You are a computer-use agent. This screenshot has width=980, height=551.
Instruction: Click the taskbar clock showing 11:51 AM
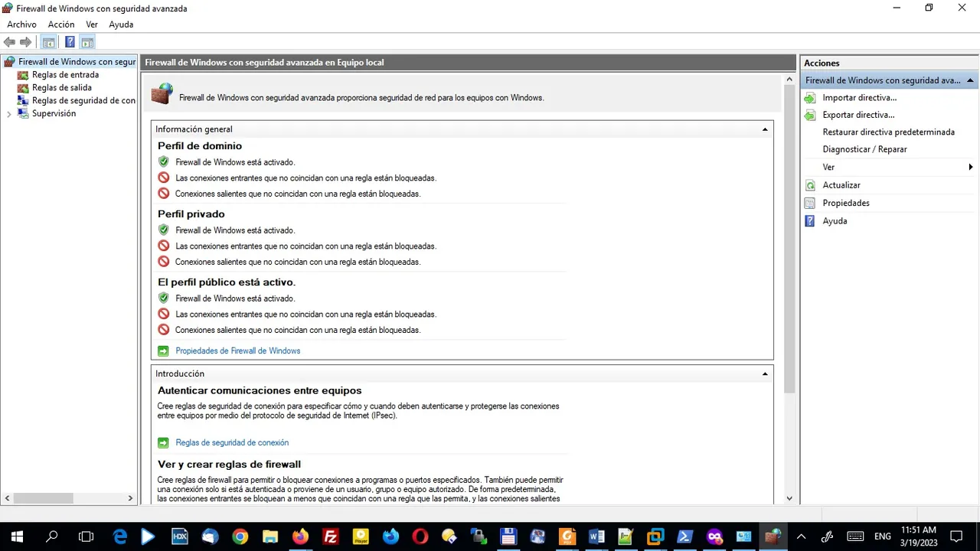point(918,536)
